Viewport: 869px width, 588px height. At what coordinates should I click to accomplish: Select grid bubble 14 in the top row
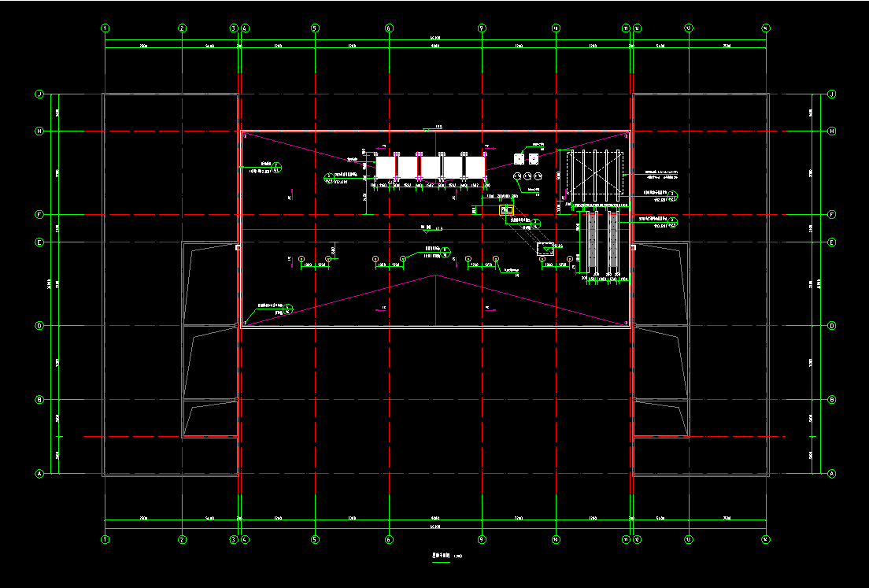pyautogui.click(x=766, y=28)
